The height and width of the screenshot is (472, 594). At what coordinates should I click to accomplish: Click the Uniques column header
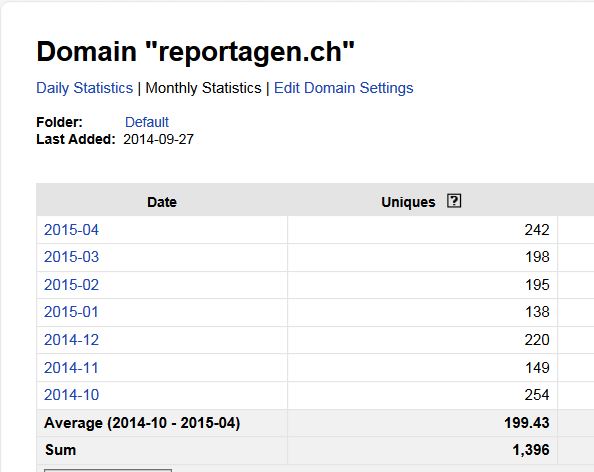pyautogui.click(x=408, y=202)
